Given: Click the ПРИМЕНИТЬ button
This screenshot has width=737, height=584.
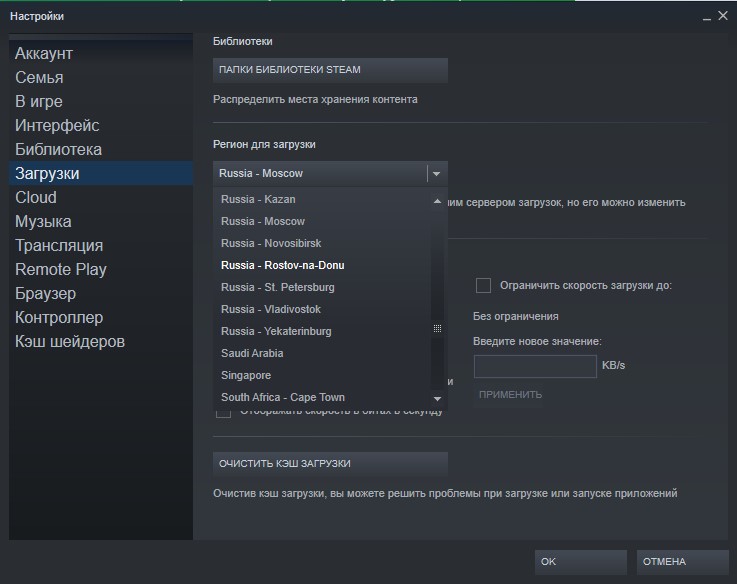Looking at the screenshot, I should pos(510,395).
